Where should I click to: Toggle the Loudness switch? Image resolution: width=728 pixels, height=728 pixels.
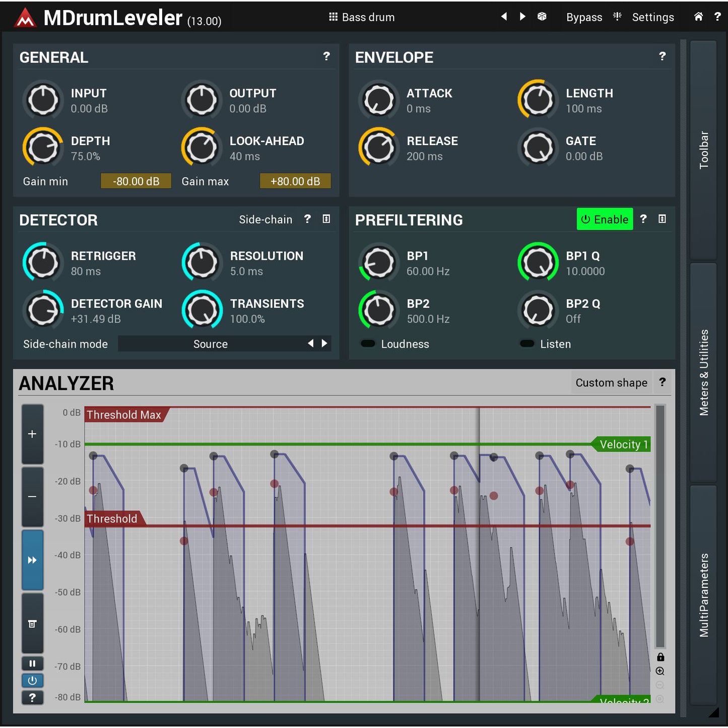[368, 344]
